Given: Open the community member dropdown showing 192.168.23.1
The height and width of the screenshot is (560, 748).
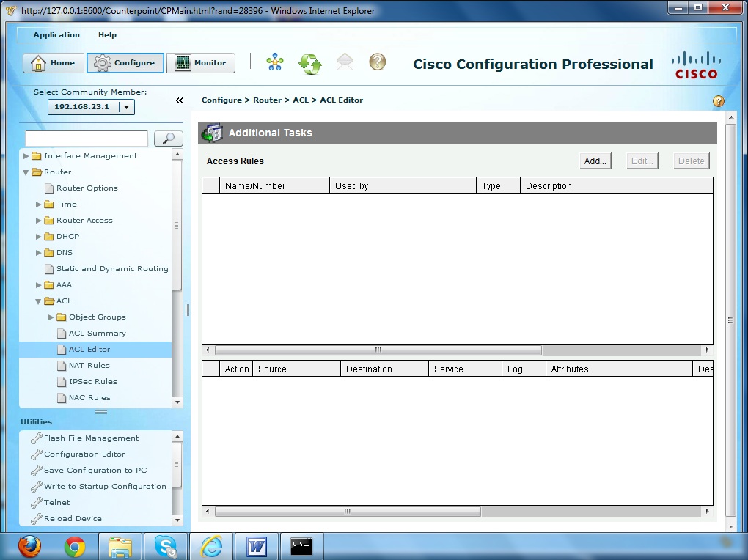Looking at the screenshot, I should tap(125, 106).
